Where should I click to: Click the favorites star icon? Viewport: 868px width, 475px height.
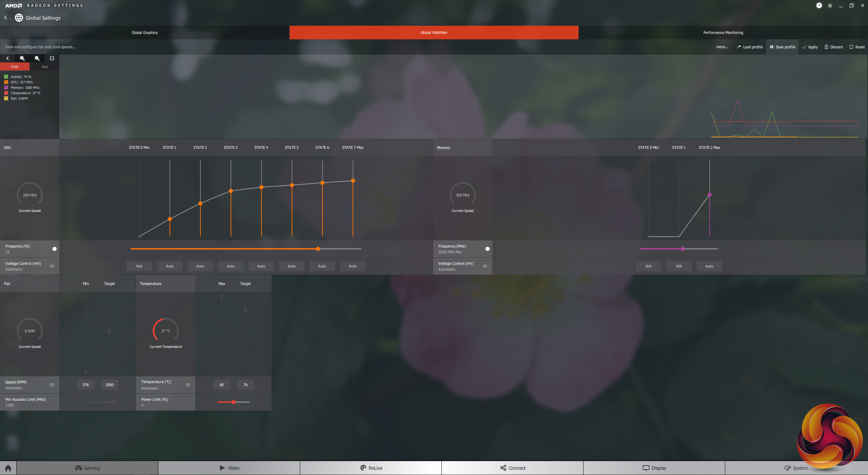click(x=830, y=5)
